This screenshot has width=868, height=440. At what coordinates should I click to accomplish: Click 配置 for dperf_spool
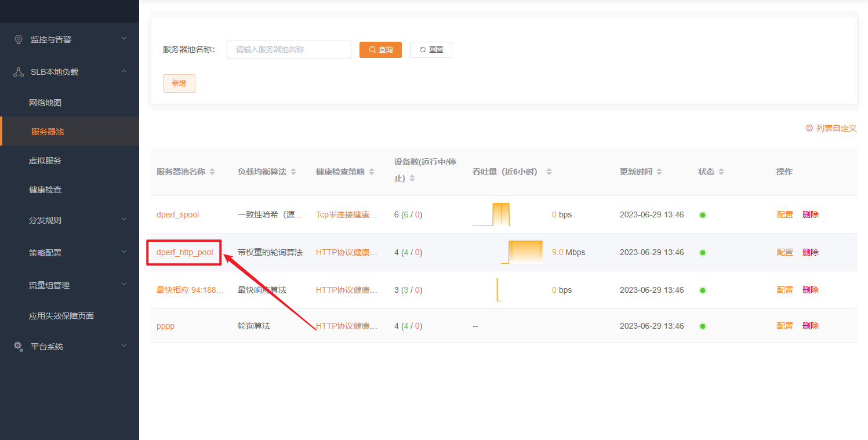click(x=785, y=214)
